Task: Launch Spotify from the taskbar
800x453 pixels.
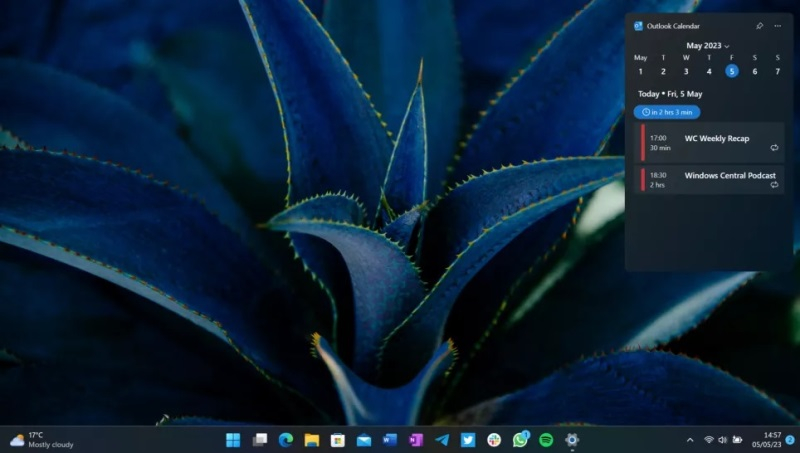Action: (x=546, y=440)
